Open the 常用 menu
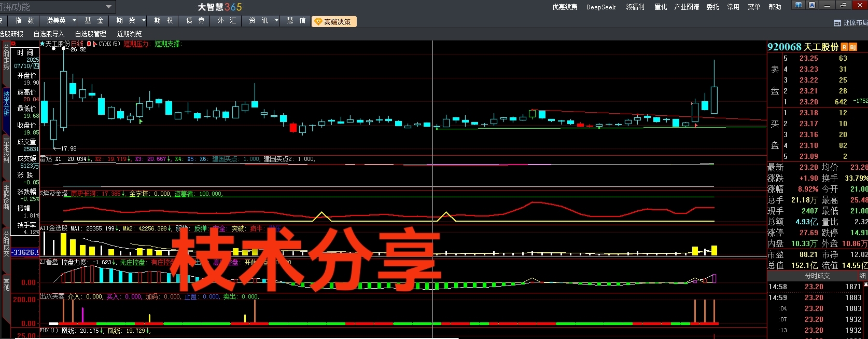This screenshot has height=339, width=868. (x=733, y=7)
